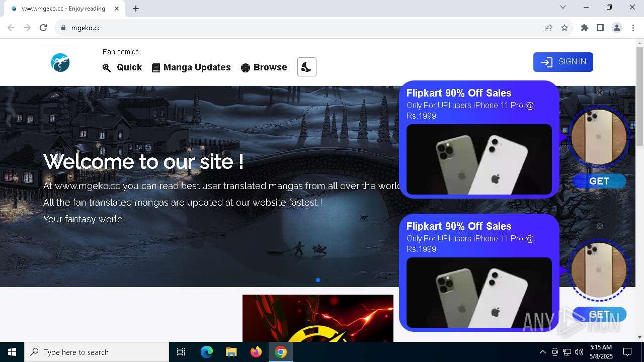Image resolution: width=644 pixels, height=362 pixels.
Task: Click the padlock site info icon
Action: pyautogui.click(x=63, y=28)
